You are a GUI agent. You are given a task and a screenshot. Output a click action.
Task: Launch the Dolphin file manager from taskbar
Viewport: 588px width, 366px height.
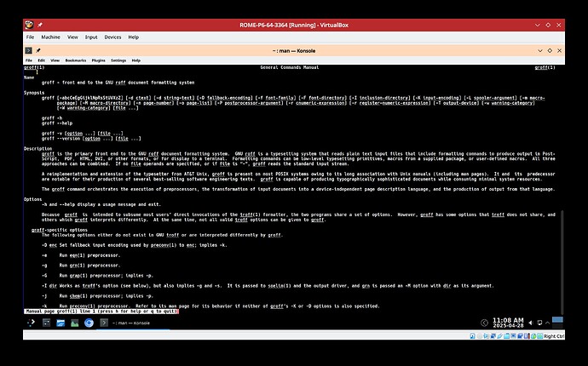(x=61, y=323)
